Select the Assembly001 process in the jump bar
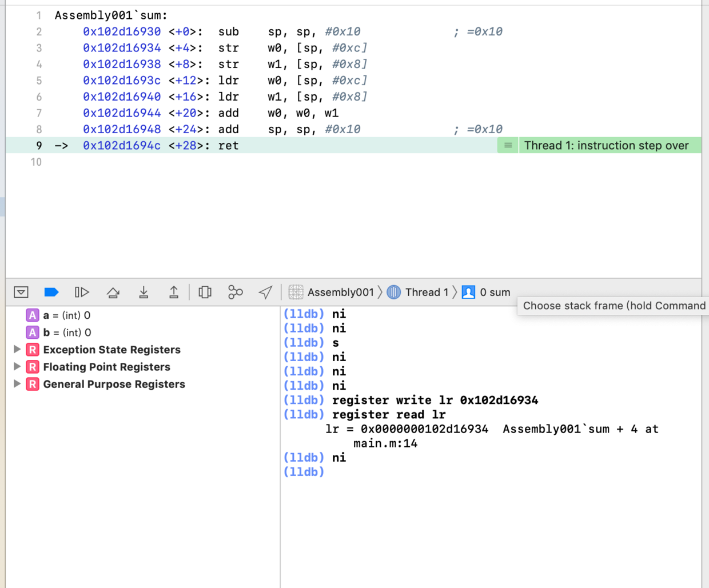The width and height of the screenshot is (709, 588). pos(331,292)
